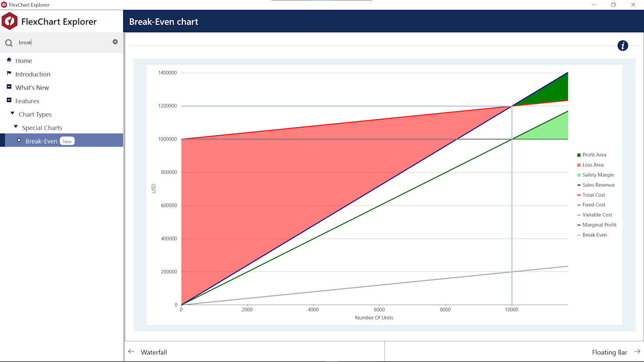Open the Home page
This screenshot has height=362, width=644.
tap(24, 61)
